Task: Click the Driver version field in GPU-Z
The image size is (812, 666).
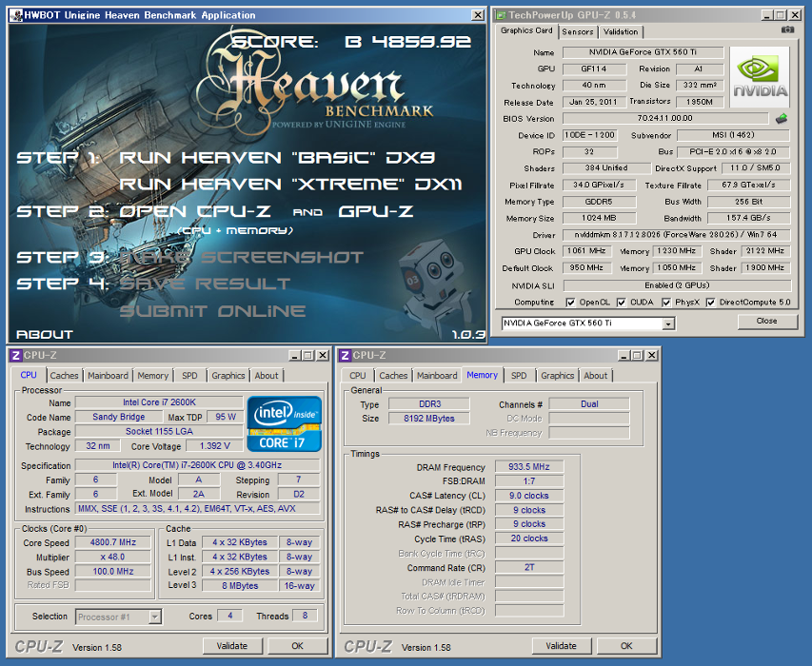Action: [676, 235]
